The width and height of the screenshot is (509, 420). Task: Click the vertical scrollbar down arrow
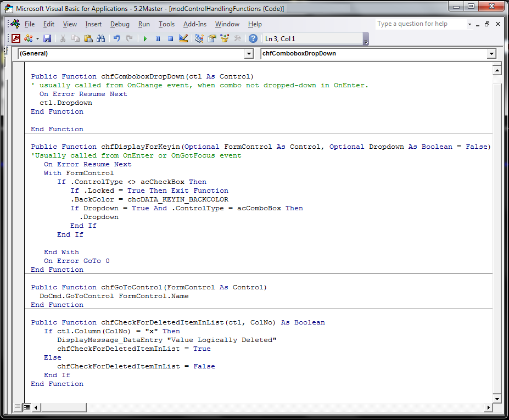click(497, 398)
